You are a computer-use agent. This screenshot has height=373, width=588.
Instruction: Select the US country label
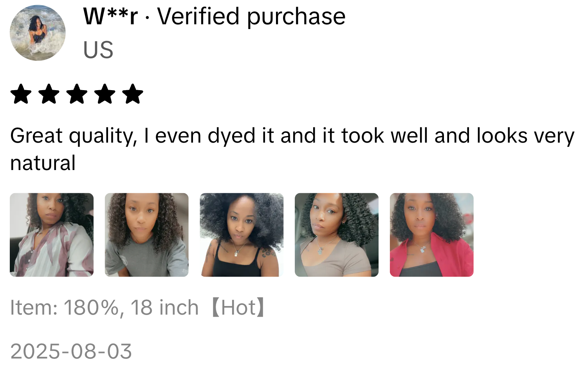click(98, 50)
